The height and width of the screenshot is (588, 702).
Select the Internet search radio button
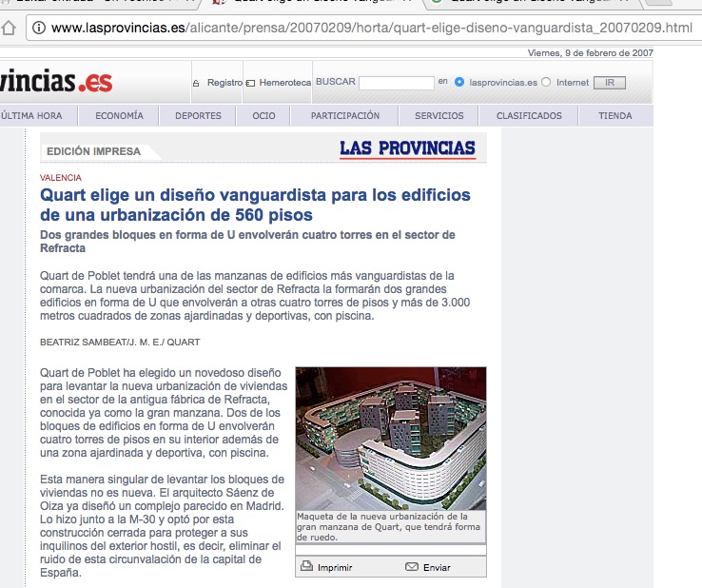546,83
